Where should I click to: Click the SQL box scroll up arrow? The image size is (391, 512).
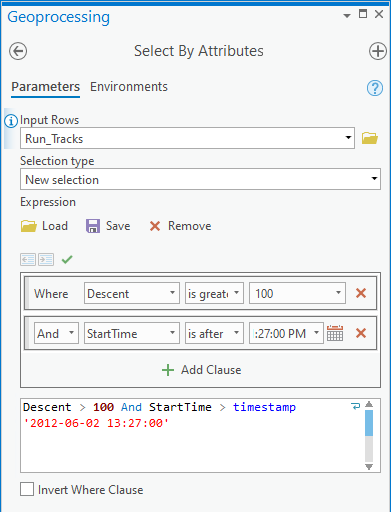click(369, 404)
